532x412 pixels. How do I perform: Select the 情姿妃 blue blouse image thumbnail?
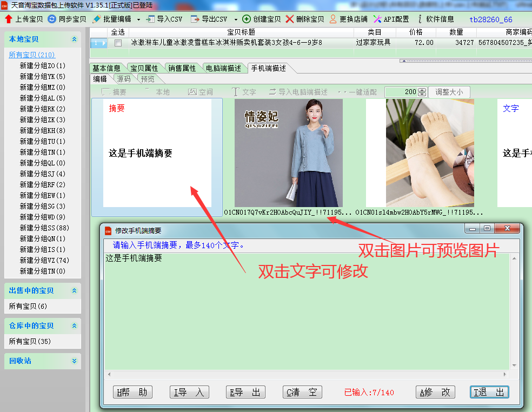coord(288,152)
